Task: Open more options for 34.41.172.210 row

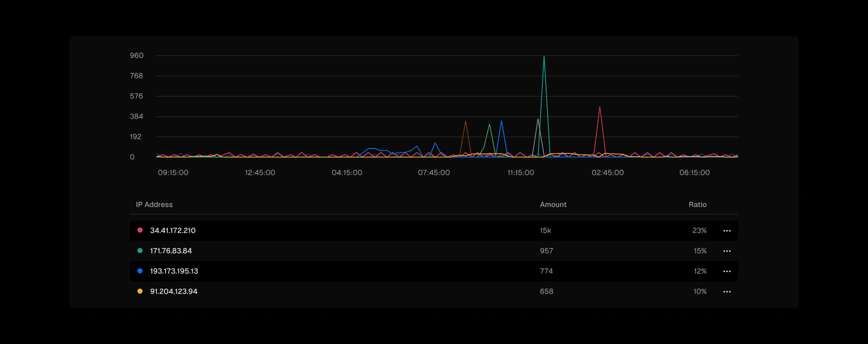Action: point(726,231)
